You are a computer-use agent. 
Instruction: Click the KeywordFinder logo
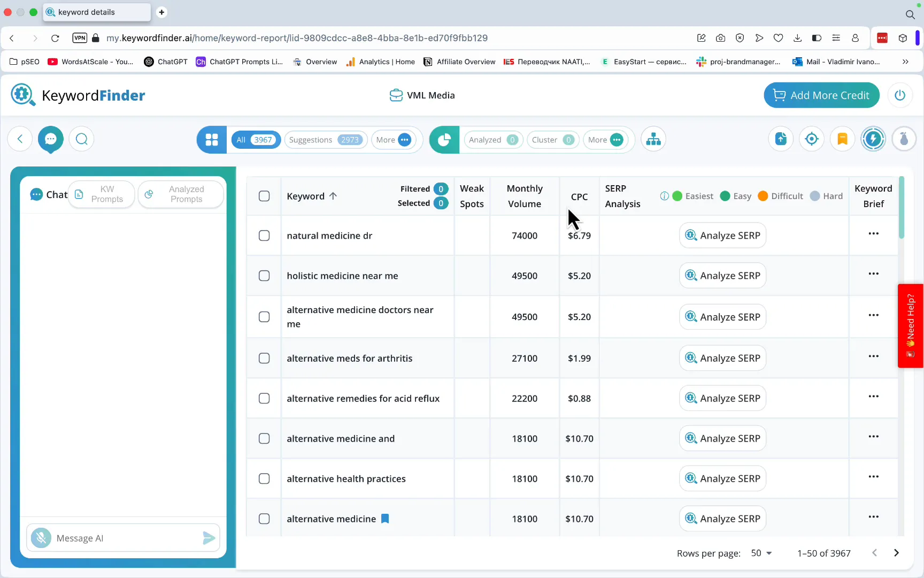pyautogui.click(x=78, y=95)
